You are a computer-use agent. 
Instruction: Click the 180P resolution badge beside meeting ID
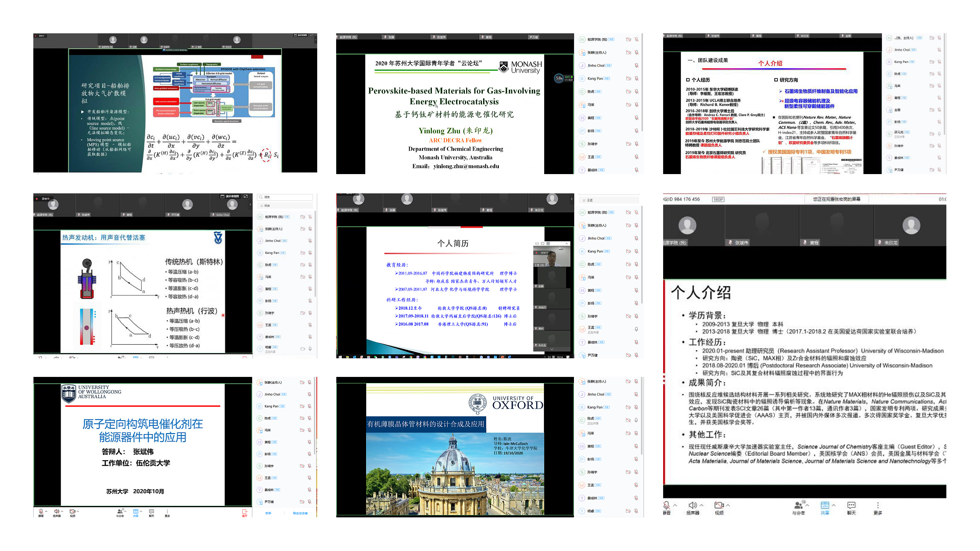[x=718, y=199]
